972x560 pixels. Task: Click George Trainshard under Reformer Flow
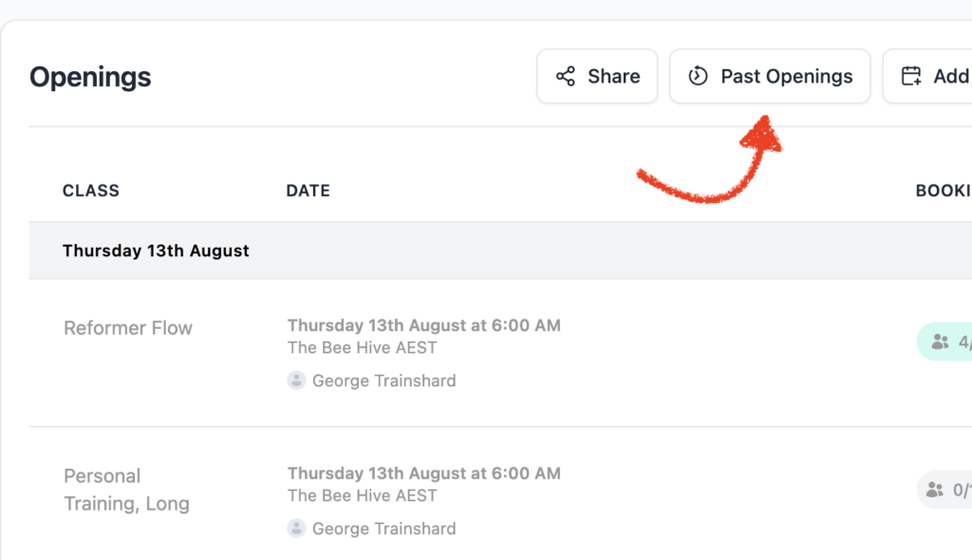(383, 381)
